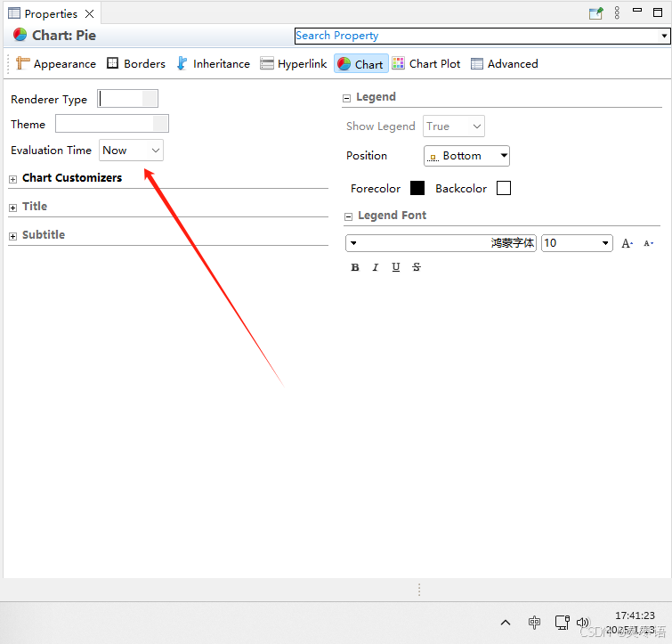Click the Chart: Pie chart icon
Image resolution: width=672 pixels, height=644 pixels.
click(x=20, y=35)
